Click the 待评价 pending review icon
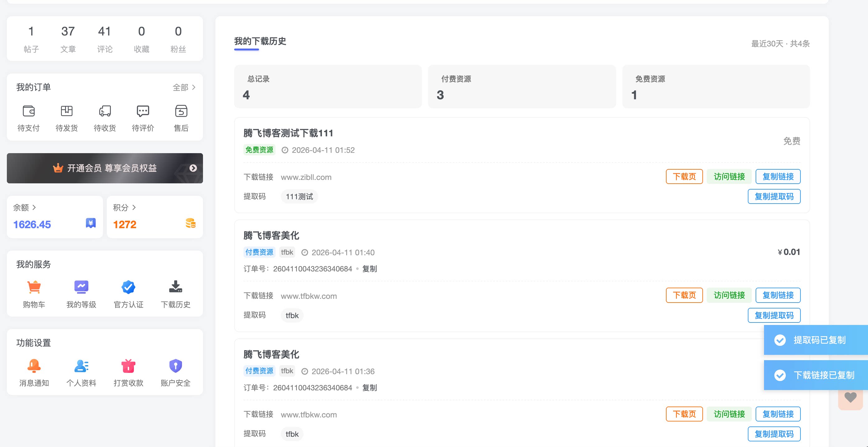868x447 pixels. 143,111
